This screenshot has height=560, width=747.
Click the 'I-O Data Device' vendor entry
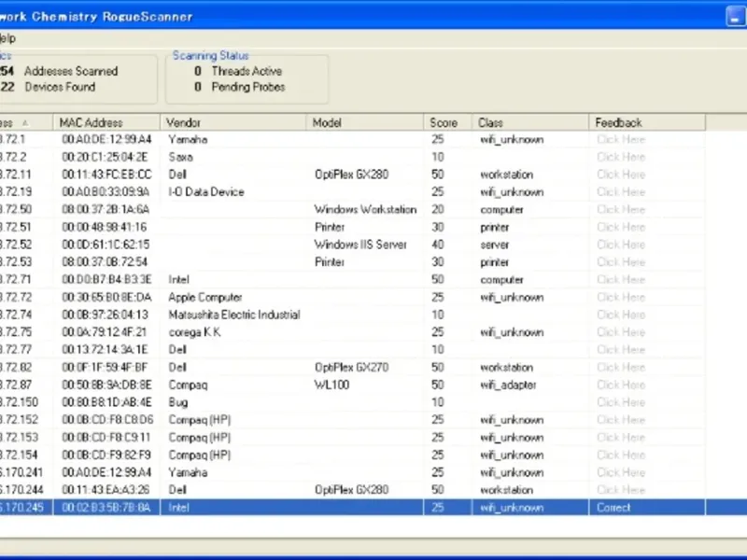(x=206, y=192)
